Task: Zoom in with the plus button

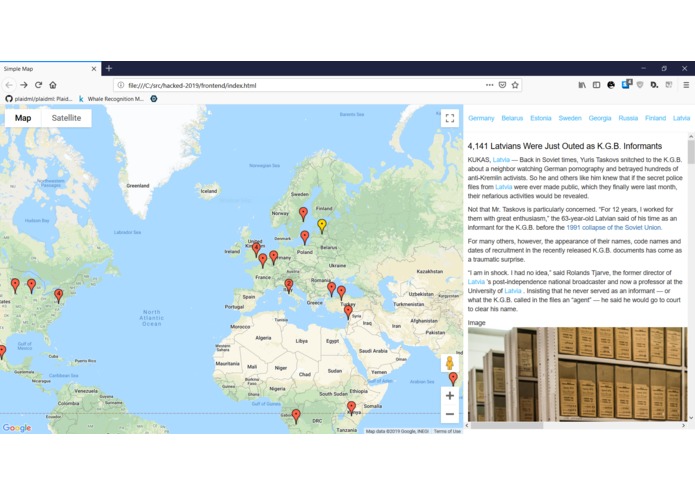Action: point(449,396)
